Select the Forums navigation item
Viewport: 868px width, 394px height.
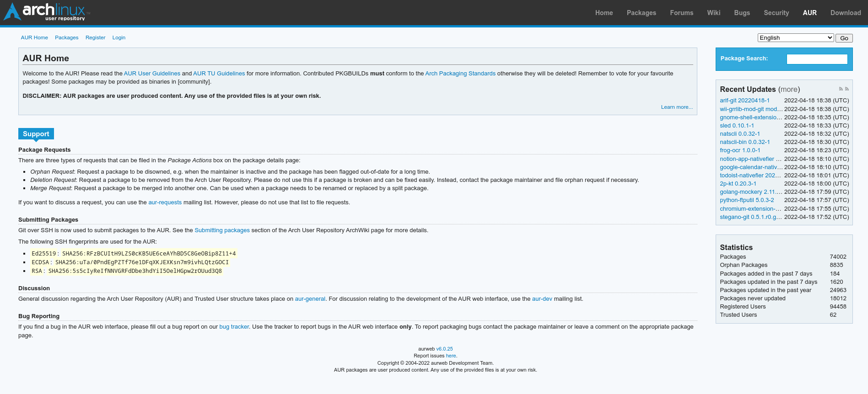point(681,13)
